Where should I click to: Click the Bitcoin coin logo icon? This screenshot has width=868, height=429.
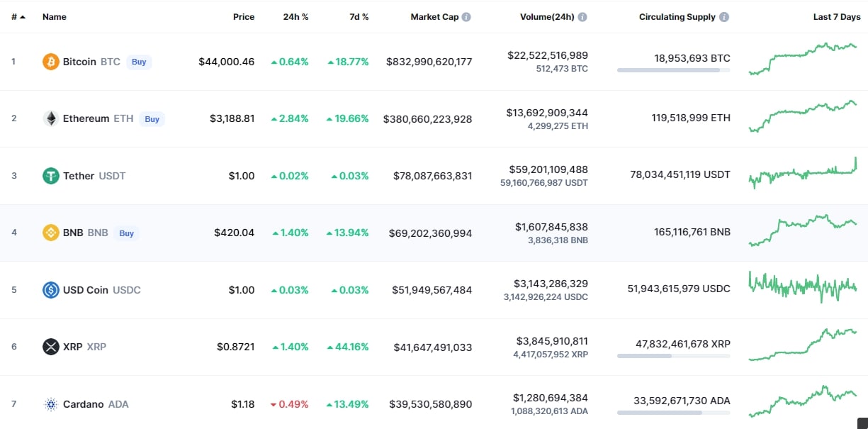50,62
